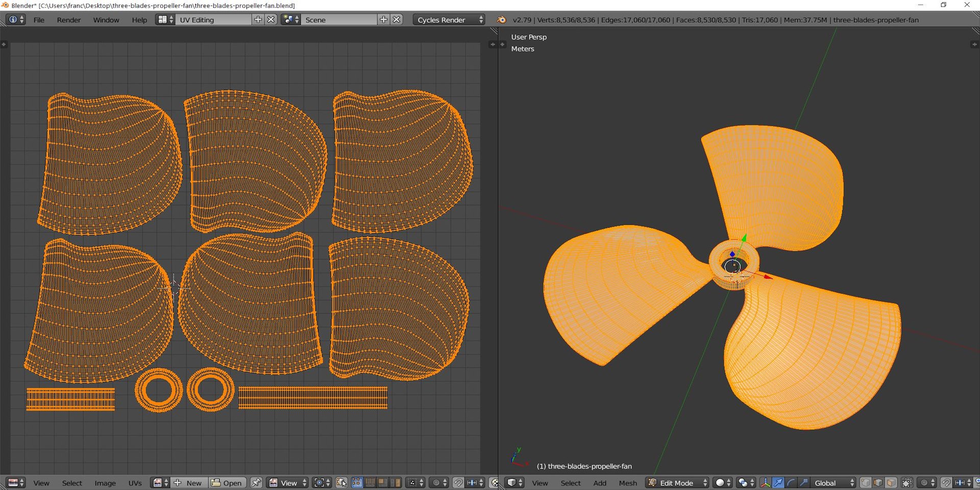Viewport: 980px width, 490px height.
Task: Toggle the 3D manipulator widget icon
Action: [765, 483]
